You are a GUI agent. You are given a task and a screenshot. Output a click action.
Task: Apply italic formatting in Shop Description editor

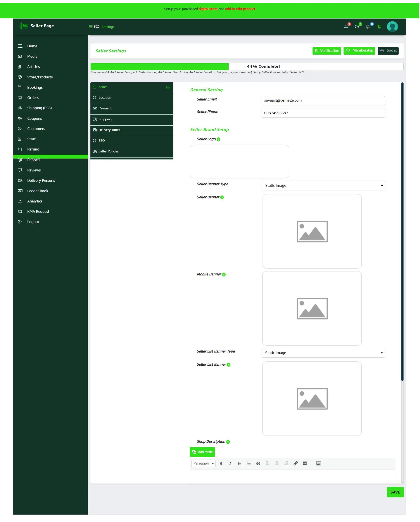coord(230,463)
